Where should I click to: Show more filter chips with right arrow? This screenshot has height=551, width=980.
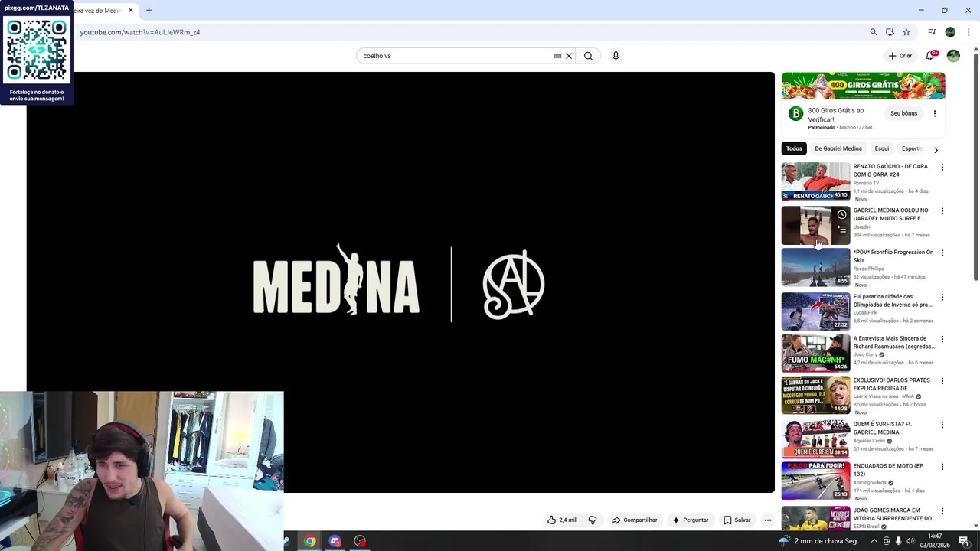pyautogui.click(x=936, y=149)
